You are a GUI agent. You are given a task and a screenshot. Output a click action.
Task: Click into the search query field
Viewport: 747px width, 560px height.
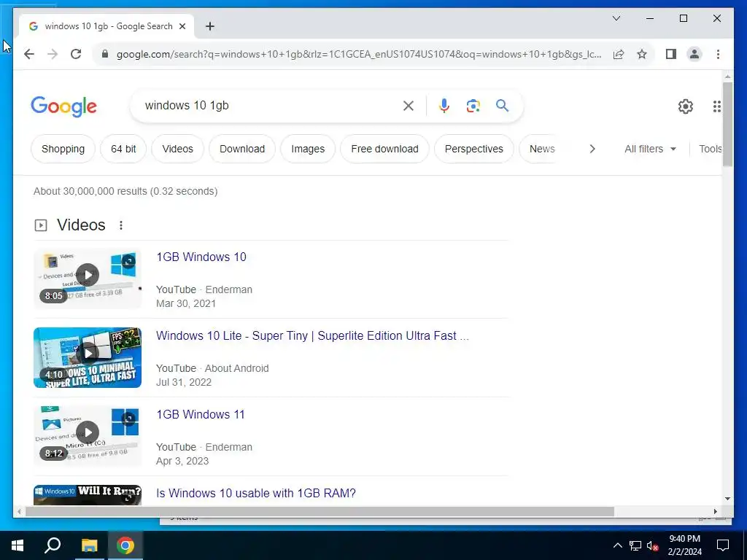[267, 106]
